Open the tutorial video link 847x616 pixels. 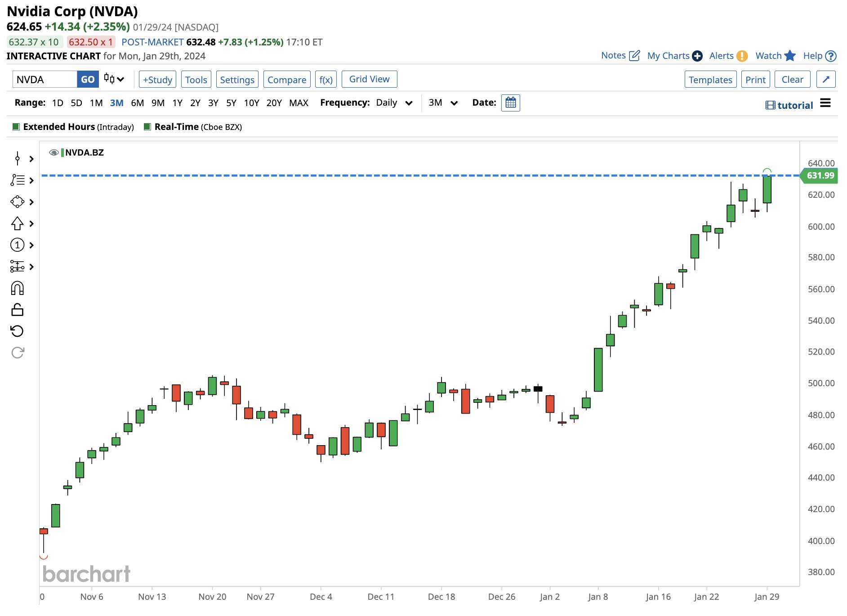pyautogui.click(x=789, y=105)
